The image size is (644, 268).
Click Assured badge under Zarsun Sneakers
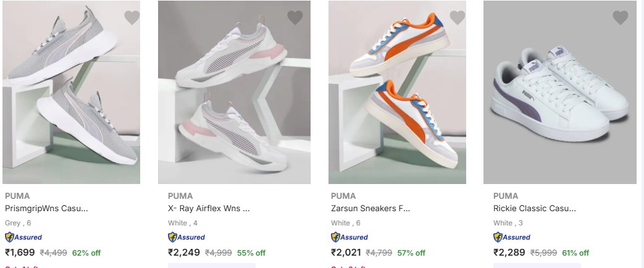[349, 237]
